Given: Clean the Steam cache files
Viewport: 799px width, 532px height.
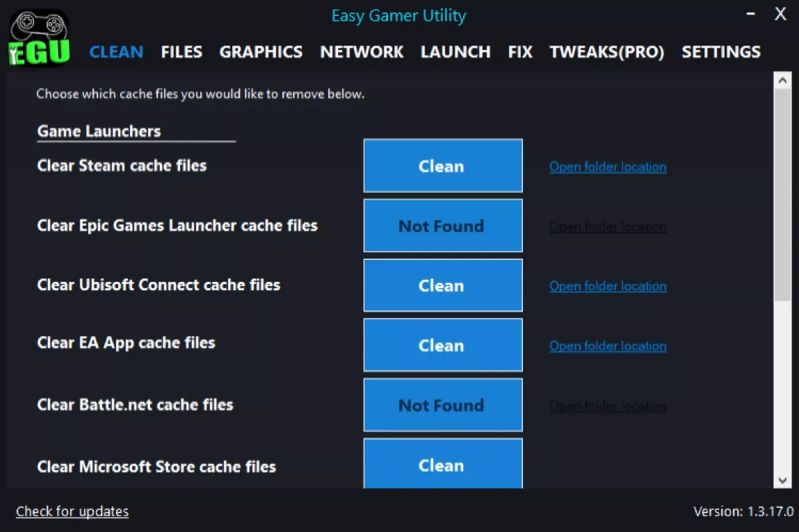Looking at the screenshot, I should [x=442, y=166].
